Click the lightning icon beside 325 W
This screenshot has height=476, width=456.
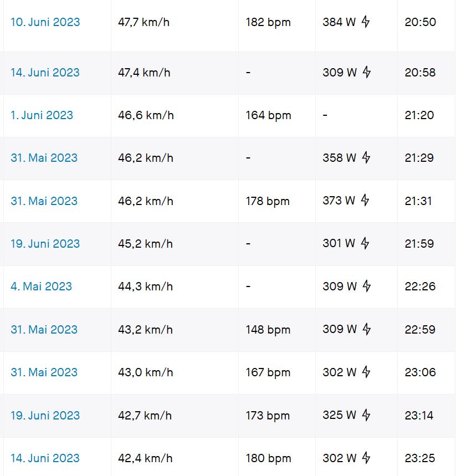point(366,415)
